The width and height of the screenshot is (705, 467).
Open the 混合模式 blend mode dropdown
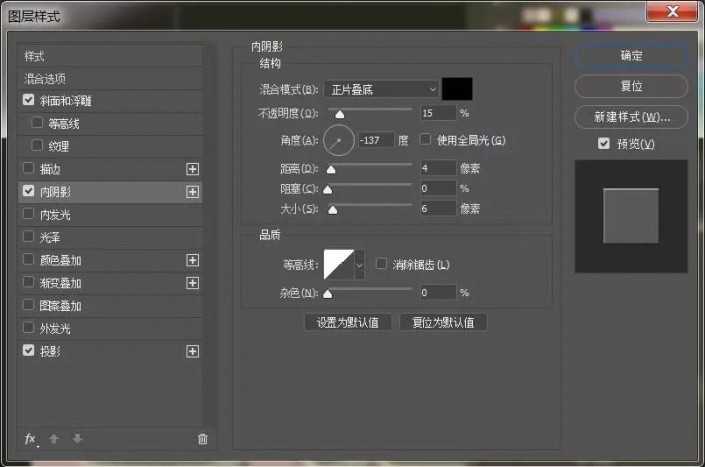[x=380, y=89]
